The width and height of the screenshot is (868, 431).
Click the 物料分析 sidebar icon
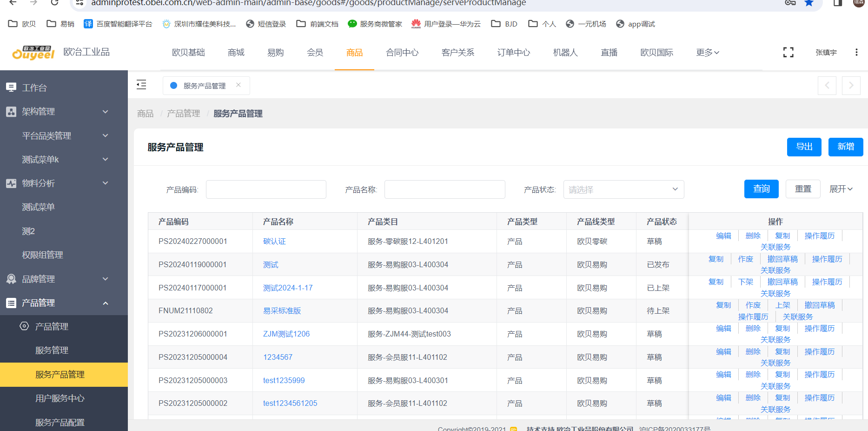(x=11, y=183)
